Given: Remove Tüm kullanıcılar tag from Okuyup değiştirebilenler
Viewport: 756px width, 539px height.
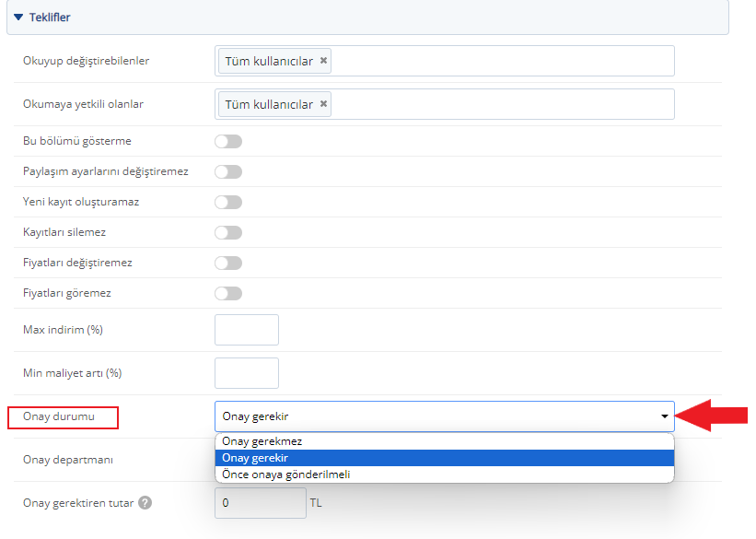Looking at the screenshot, I should point(323,60).
